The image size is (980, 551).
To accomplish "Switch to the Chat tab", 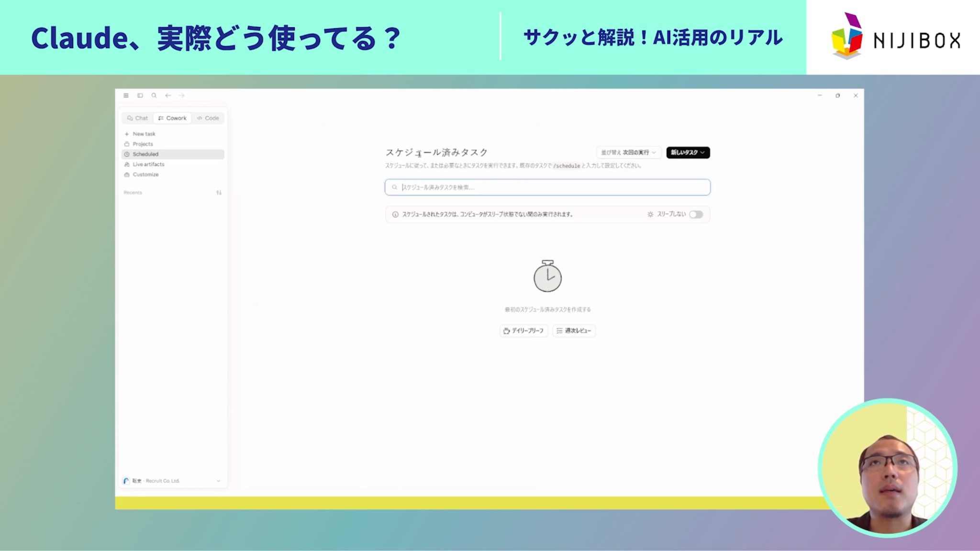I will point(137,118).
